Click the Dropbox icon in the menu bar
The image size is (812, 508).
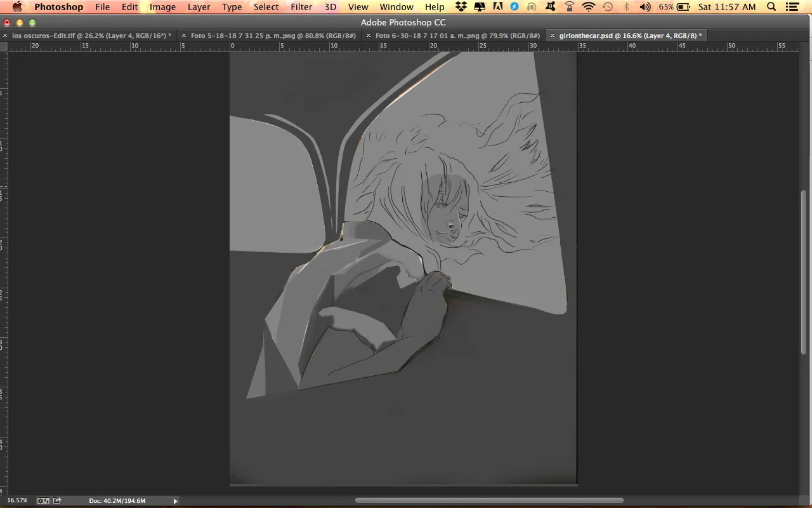[462, 7]
